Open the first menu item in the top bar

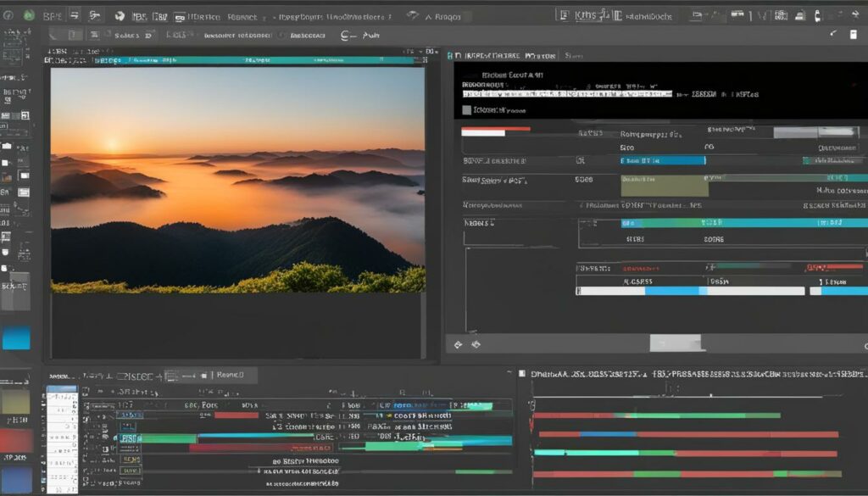pyautogui.click(x=52, y=15)
